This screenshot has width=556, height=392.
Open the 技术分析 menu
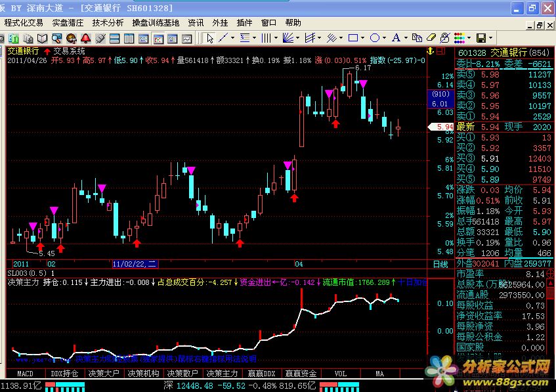pos(108,23)
